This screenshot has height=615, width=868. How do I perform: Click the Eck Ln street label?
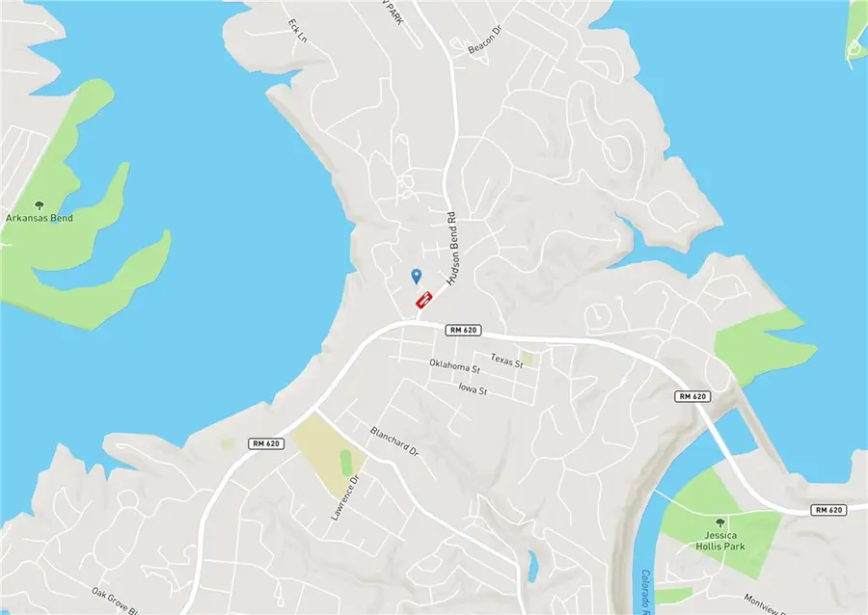[297, 31]
